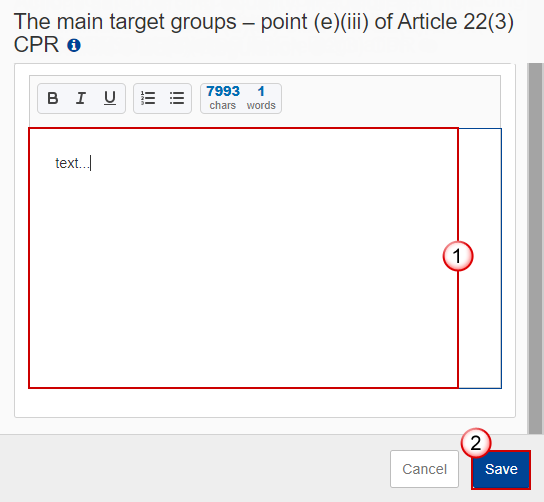This screenshot has width=544, height=502.
Task: Click the 1 words counter
Action: point(261,98)
